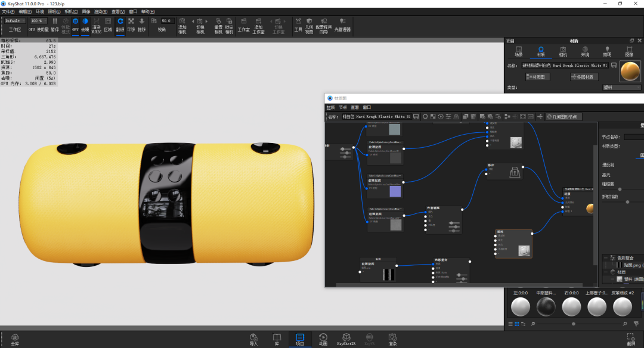Collapse the 材质 tree item
This screenshot has height=348, width=644.
[606, 272]
